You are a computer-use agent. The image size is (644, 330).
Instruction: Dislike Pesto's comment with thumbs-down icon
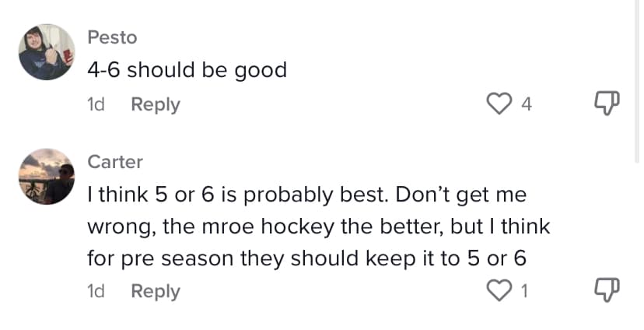[605, 104]
